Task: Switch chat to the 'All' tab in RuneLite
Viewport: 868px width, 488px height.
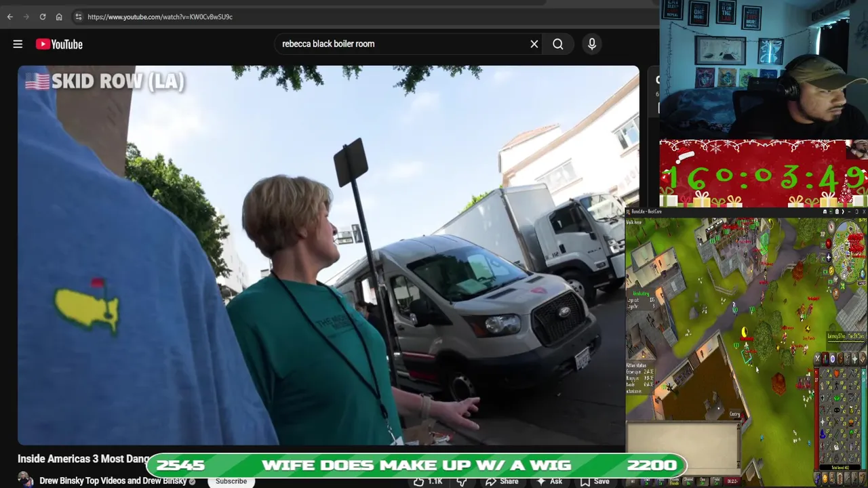Action: coord(633,482)
